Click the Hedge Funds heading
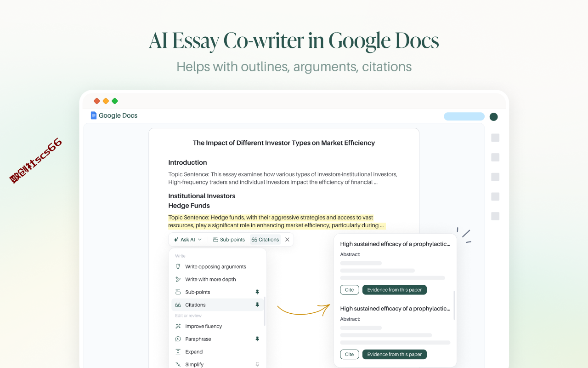 coord(189,206)
